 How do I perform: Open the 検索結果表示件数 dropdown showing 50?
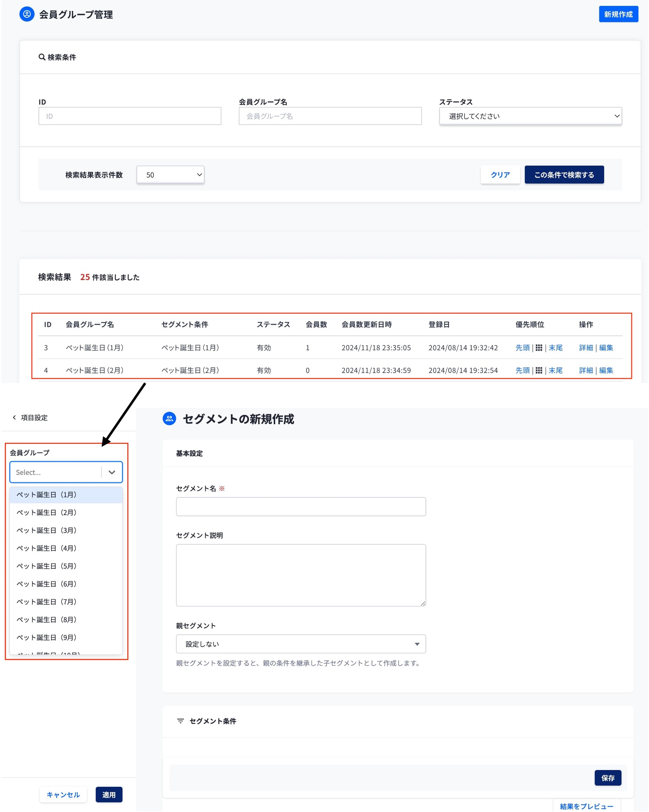(170, 175)
